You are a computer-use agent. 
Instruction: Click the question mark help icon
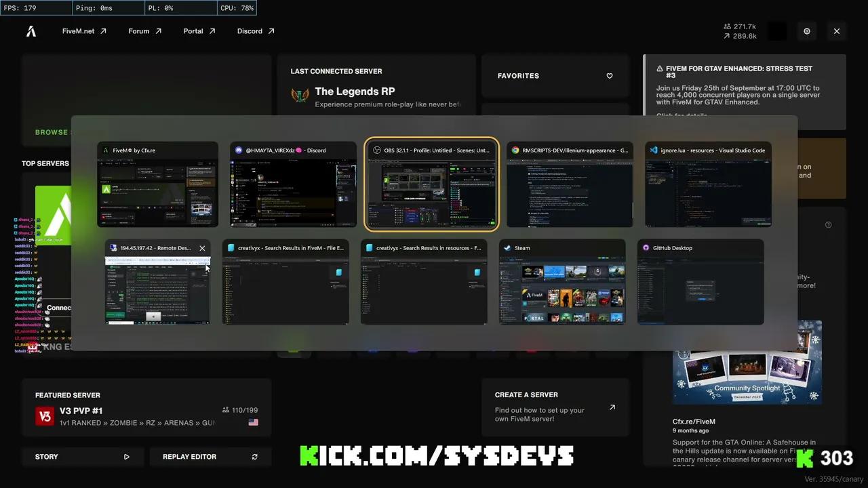[x=828, y=225]
